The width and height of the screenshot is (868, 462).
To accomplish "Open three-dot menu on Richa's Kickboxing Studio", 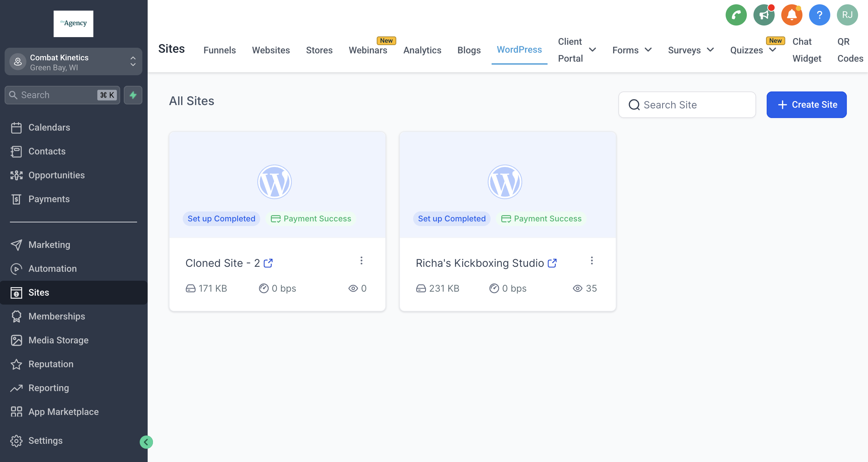I will point(591,260).
